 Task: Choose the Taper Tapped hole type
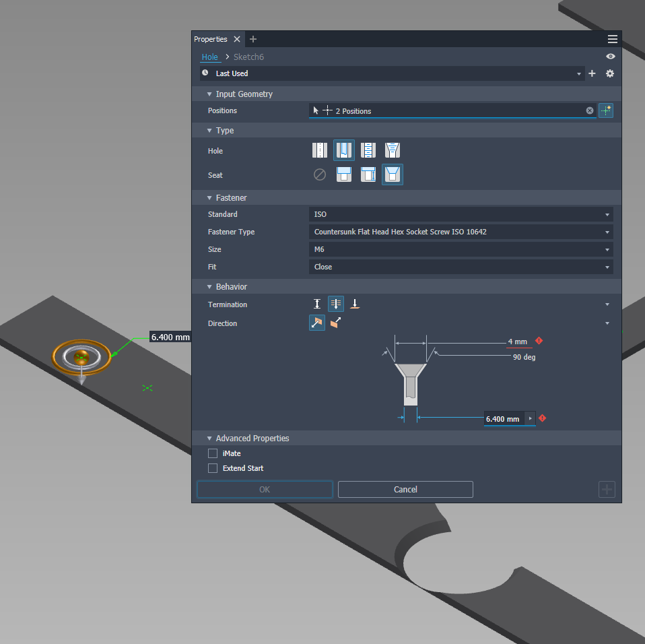pos(392,150)
